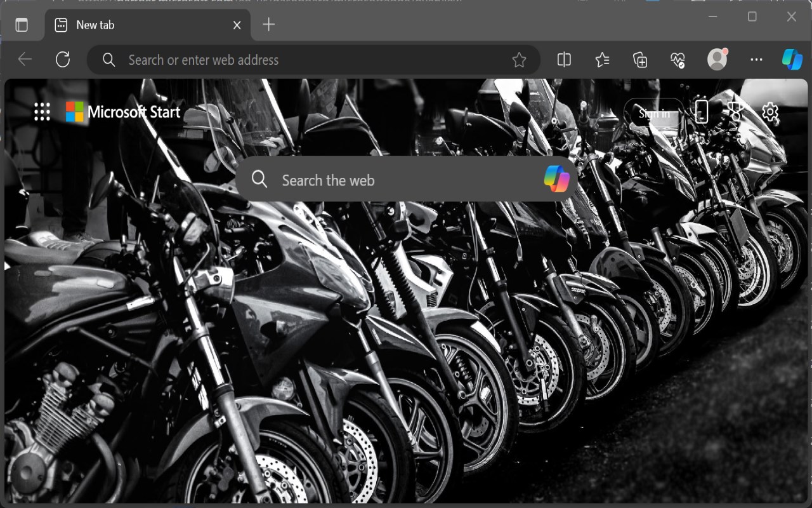Open Collections

(640, 60)
